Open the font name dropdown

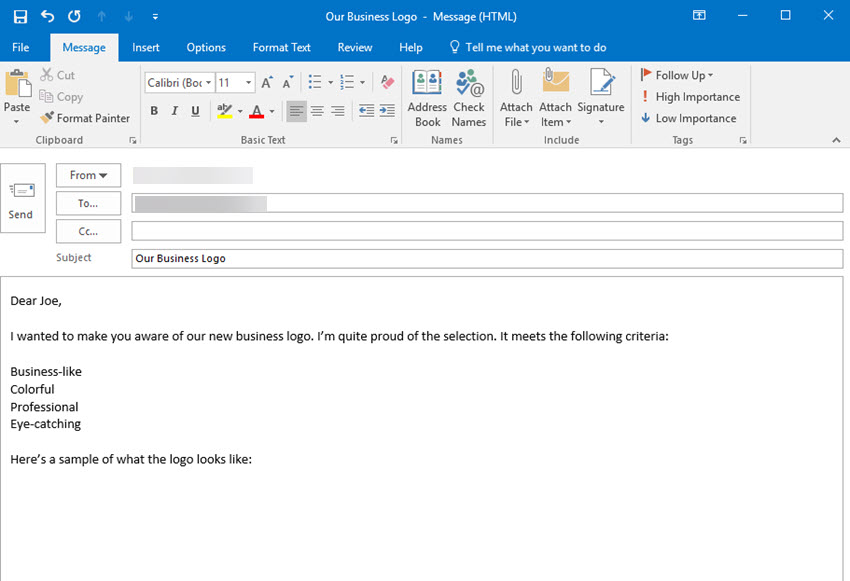point(208,83)
